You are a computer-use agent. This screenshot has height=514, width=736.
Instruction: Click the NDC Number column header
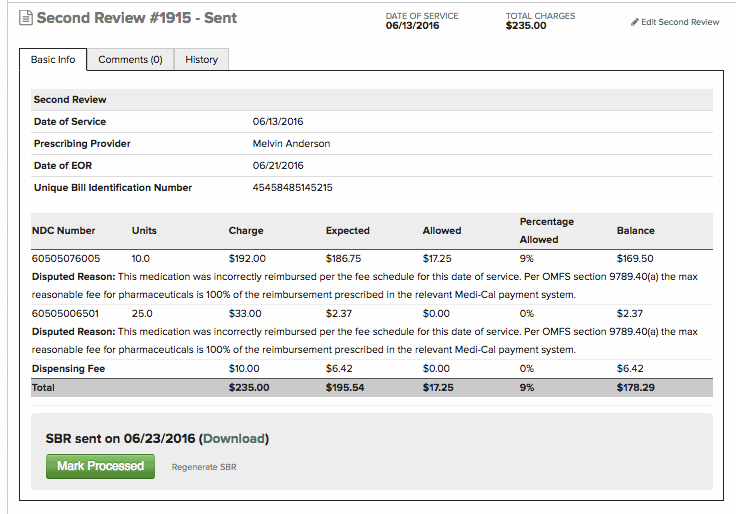(x=64, y=231)
